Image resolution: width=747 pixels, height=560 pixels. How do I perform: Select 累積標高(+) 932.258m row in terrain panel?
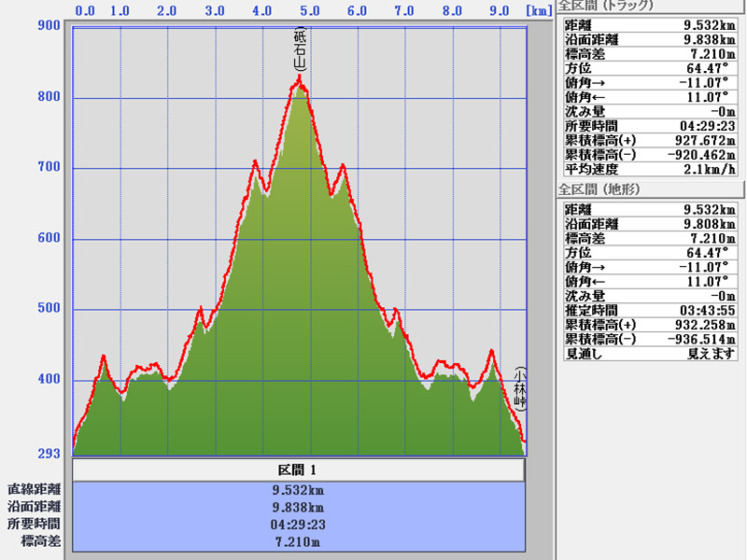650,324
